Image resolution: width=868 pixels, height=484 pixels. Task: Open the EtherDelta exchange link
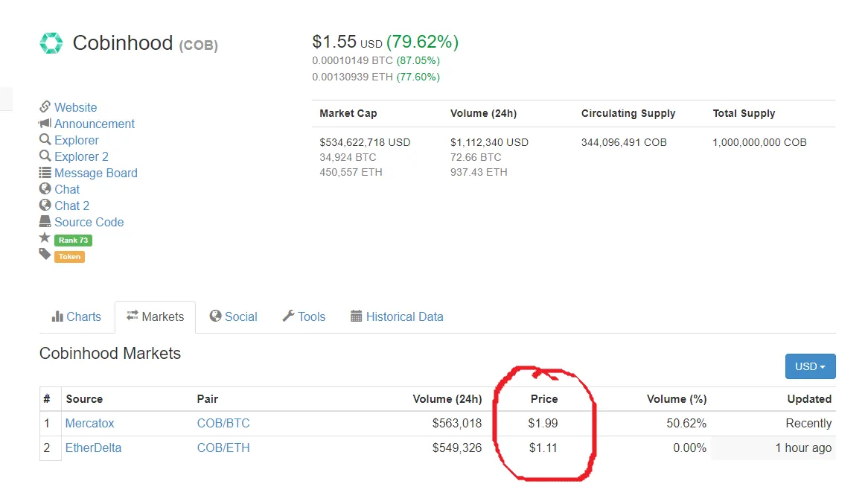(x=93, y=448)
